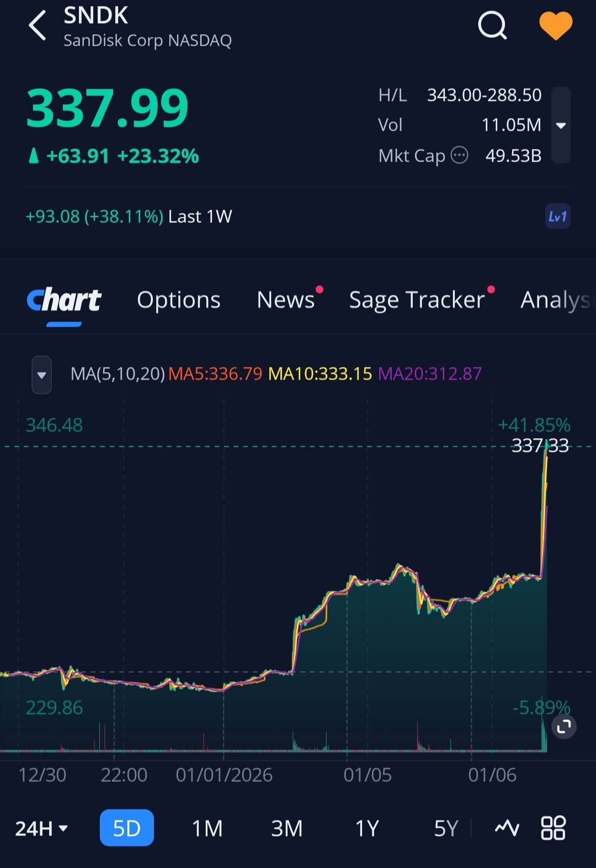Viewport: 596px width, 868px height.
Task: Select the 1Y timeframe
Action: pos(366,828)
